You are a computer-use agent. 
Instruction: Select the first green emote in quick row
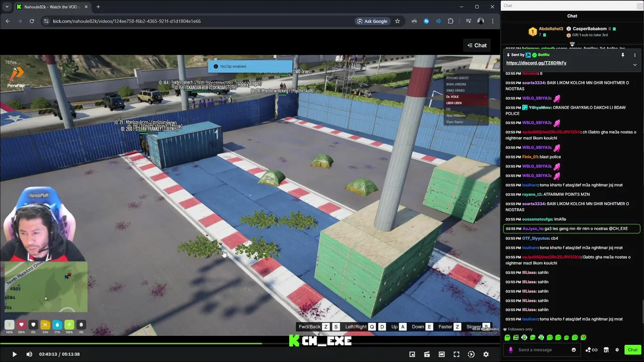507,338
